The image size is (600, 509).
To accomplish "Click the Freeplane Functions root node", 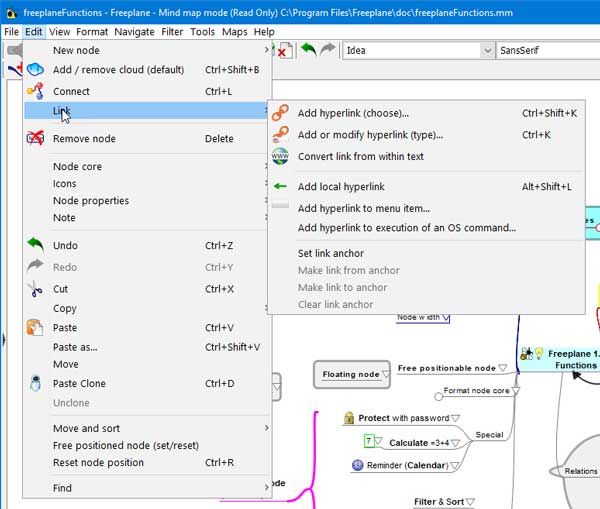I will (x=560, y=359).
